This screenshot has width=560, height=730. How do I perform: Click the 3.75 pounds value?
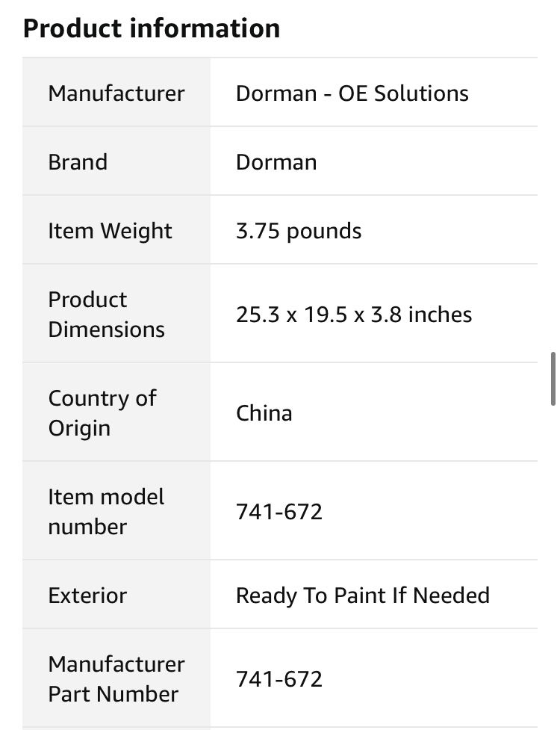(299, 231)
